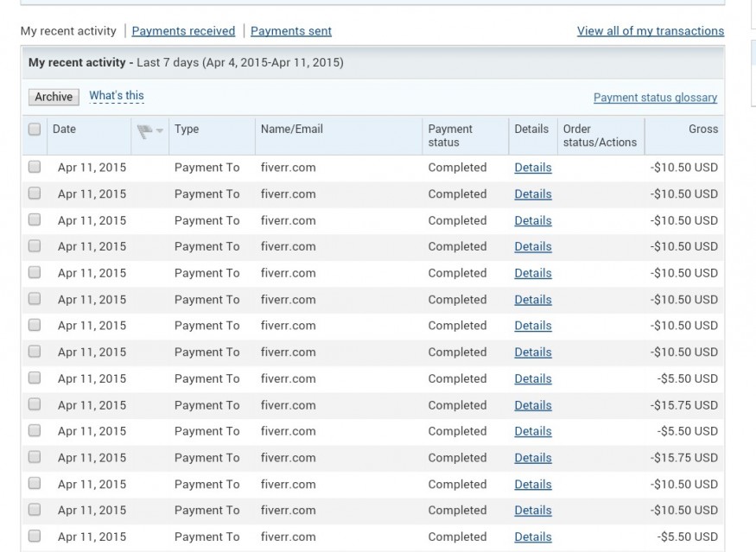
Task: Open Details for the topmost -$10.50 payment
Action: [x=532, y=168]
